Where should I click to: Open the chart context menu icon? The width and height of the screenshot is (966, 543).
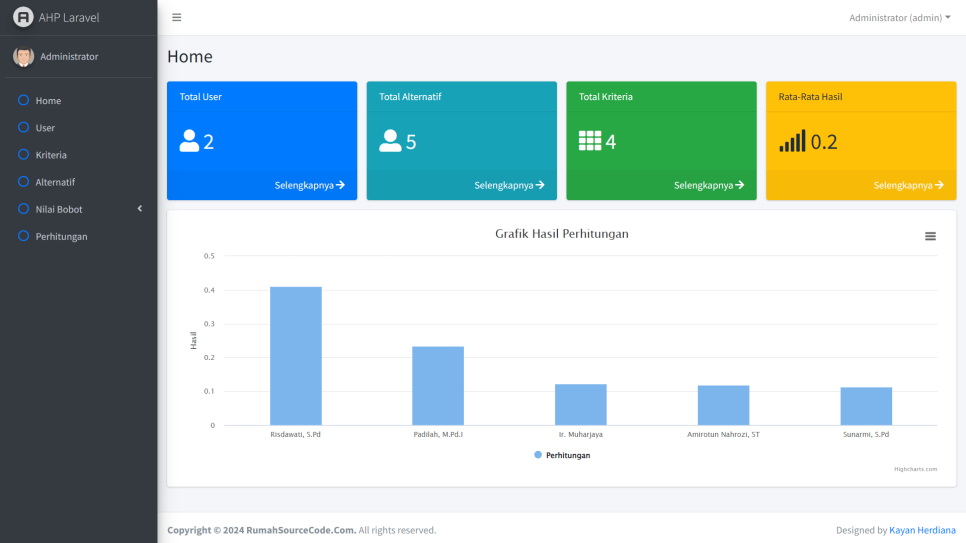point(930,236)
